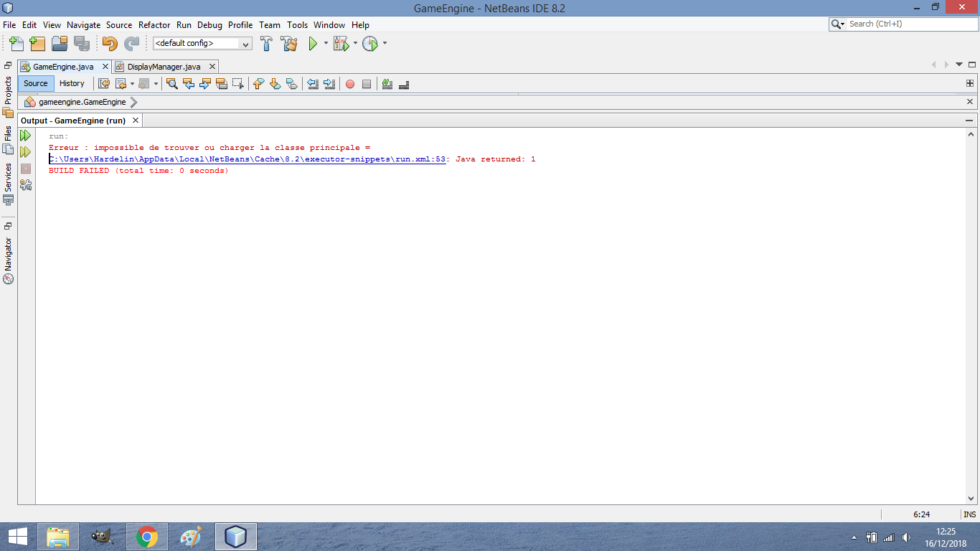This screenshot has height=551, width=980.
Task: Click the Output scrollbar down arrow
Action: [971, 499]
